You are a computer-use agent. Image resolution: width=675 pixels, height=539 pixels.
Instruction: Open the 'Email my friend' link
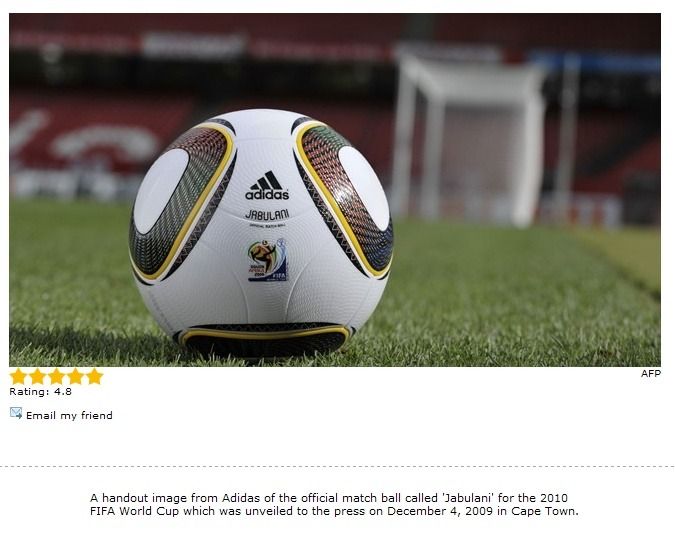pos(69,415)
